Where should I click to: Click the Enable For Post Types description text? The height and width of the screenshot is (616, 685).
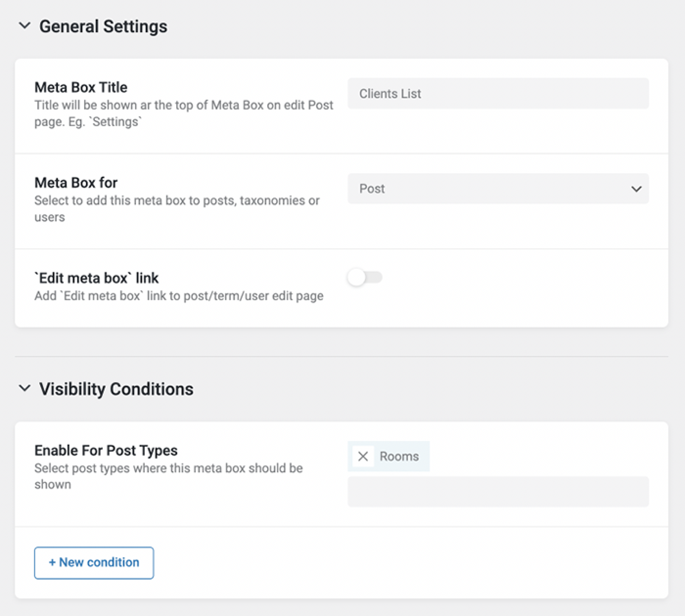tap(168, 476)
